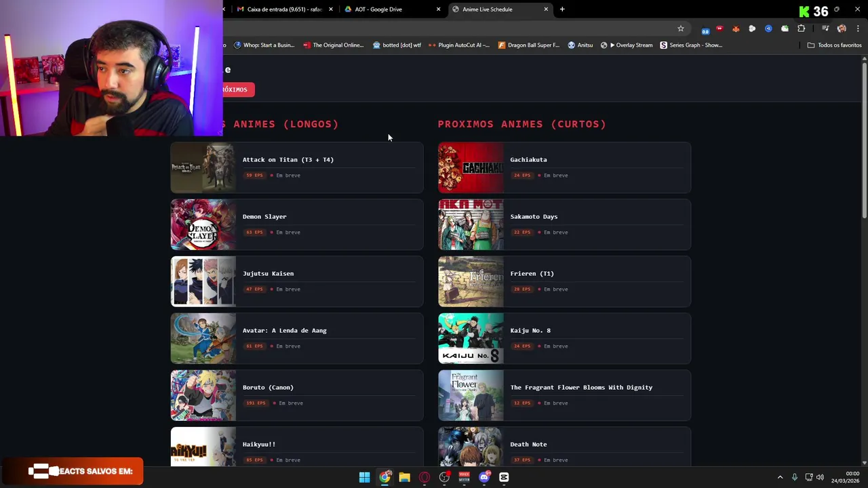This screenshot has width=868, height=488.
Task: Open Fragrant Flower Blooms thumbnail image
Action: (x=471, y=395)
